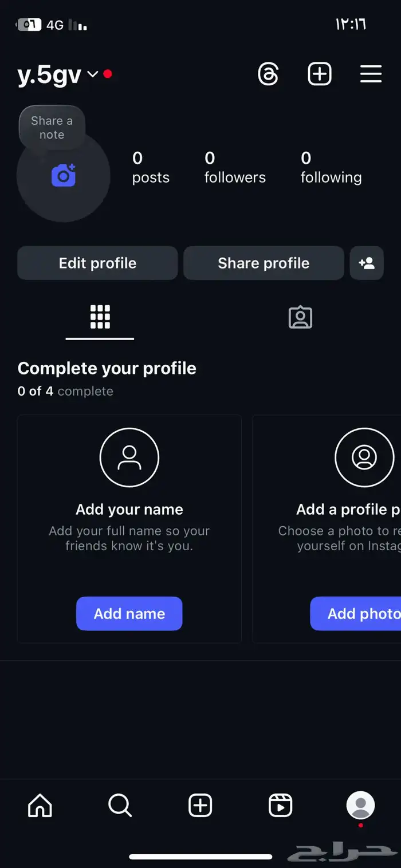Open the hamburger menu
Viewport: 401px width, 868px height.
tap(371, 74)
